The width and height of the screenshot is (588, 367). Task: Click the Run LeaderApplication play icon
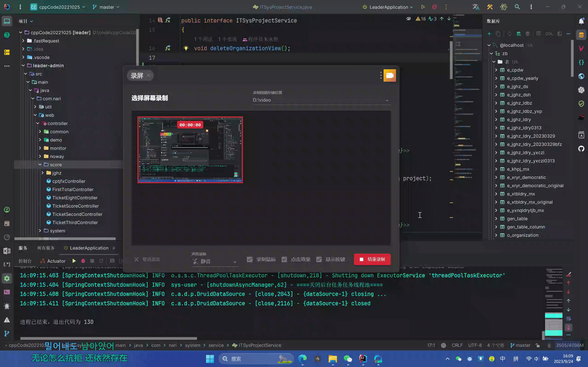click(x=423, y=7)
